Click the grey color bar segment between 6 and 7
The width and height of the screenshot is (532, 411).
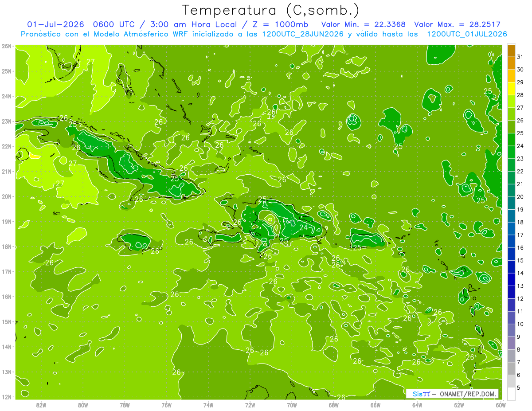tap(511, 368)
